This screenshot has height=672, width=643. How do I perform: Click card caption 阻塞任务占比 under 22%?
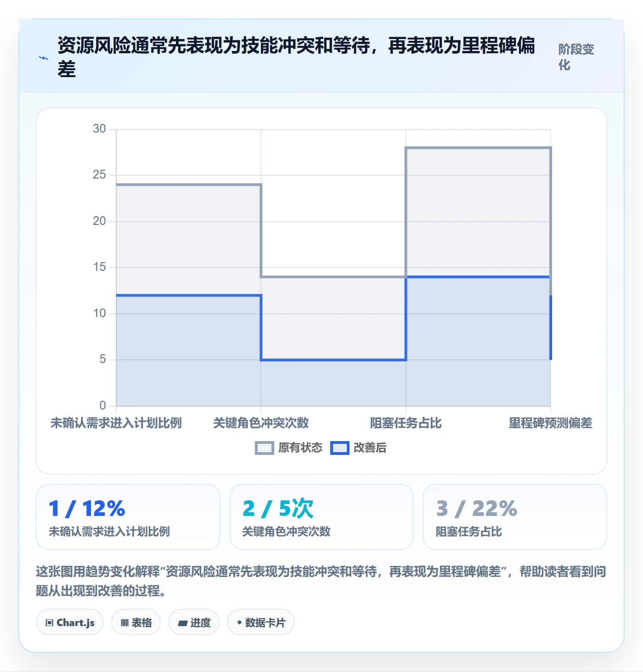click(469, 532)
